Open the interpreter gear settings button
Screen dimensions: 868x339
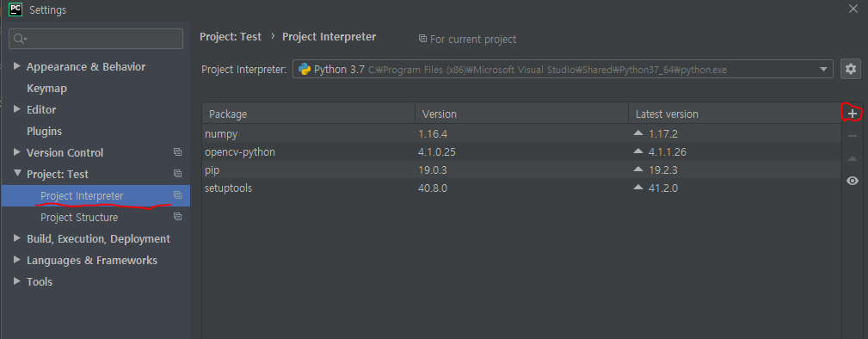851,69
